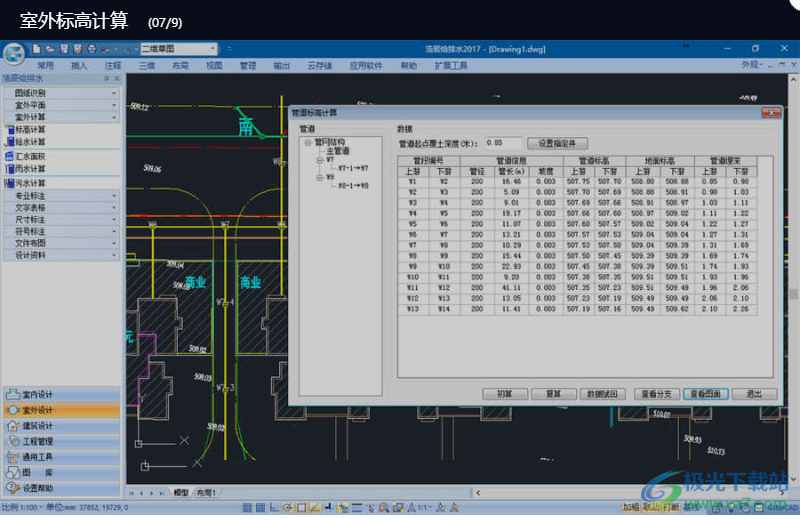This screenshot has width=800, height=520.
Task: Open the 视图 ribbon tab
Action: [214, 65]
